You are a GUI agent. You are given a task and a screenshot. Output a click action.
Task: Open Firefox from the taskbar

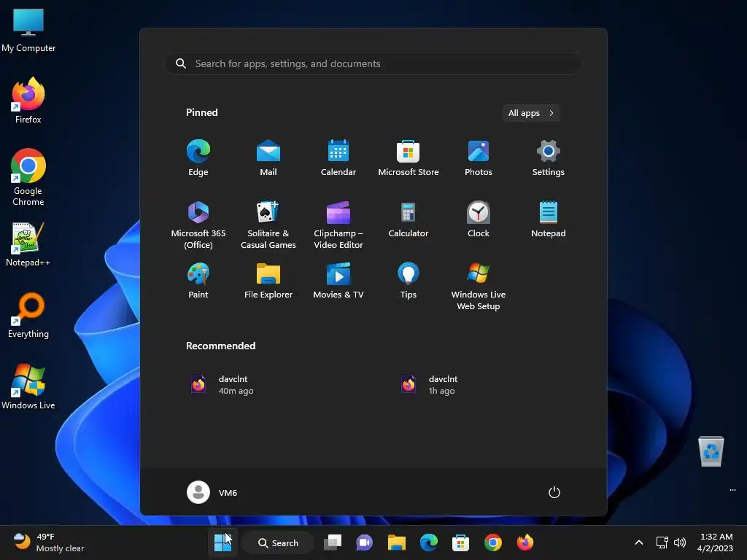pos(525,542)
